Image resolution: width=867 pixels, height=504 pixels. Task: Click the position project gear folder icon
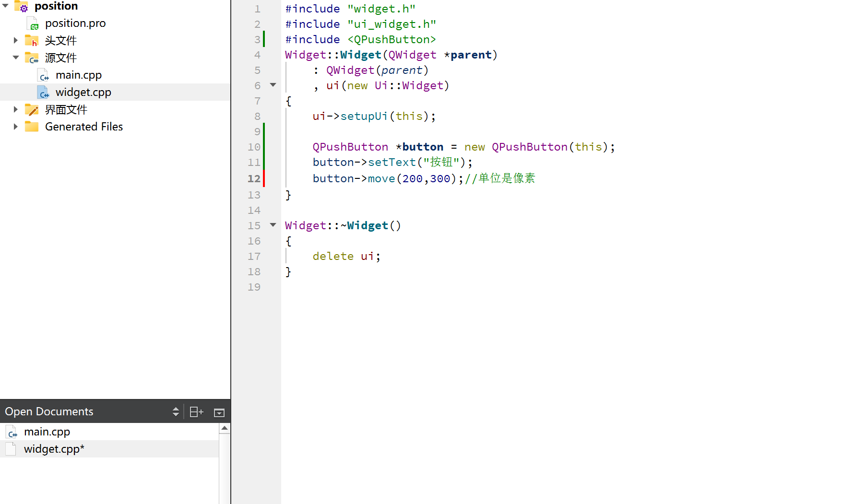[x=21, y=6]
